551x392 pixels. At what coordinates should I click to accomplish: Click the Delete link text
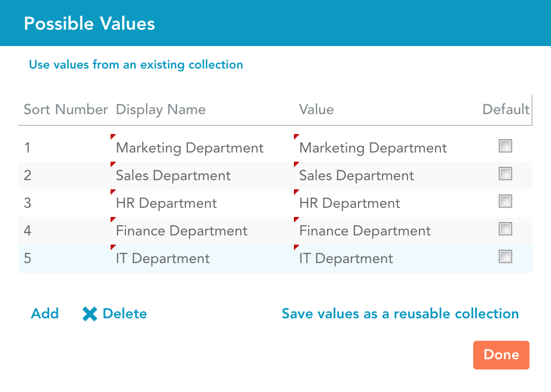click(125, 314)
